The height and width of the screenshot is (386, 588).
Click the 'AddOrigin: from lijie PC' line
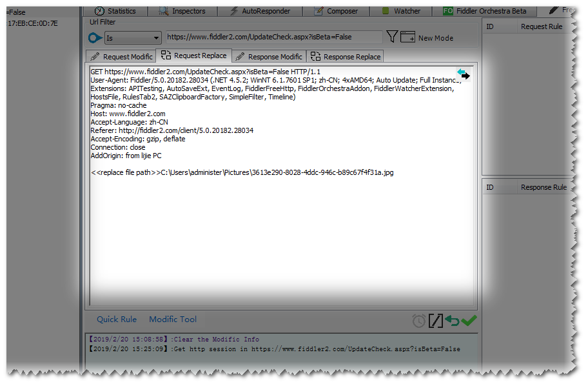(126, 156)
